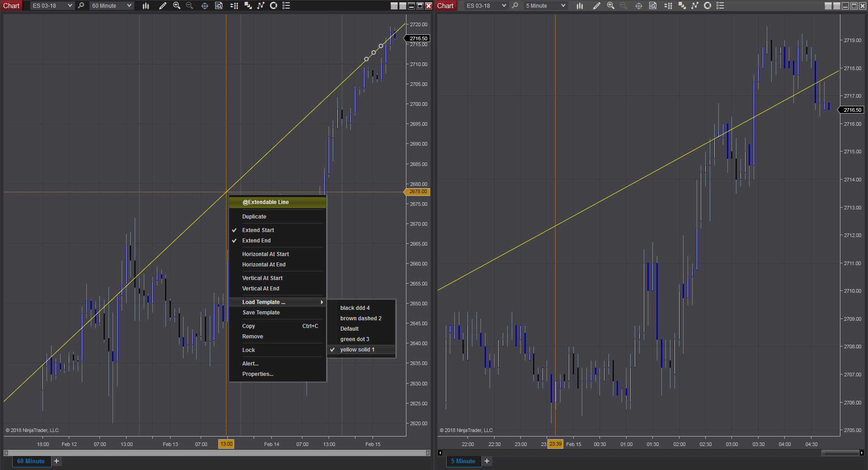Click right scroll arrow under 5 Minute chart
Viewport: 868px width, 470px height.
[x=862, y=453]
